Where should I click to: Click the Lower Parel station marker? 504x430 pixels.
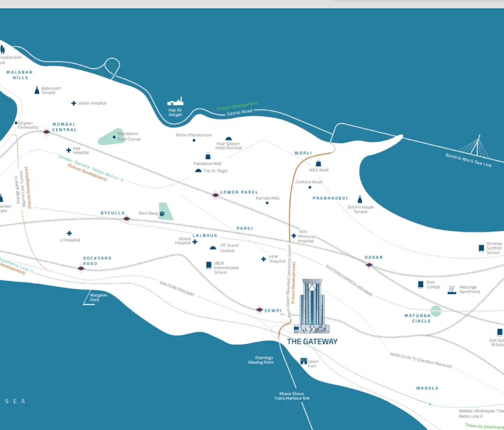click(215, 195)
